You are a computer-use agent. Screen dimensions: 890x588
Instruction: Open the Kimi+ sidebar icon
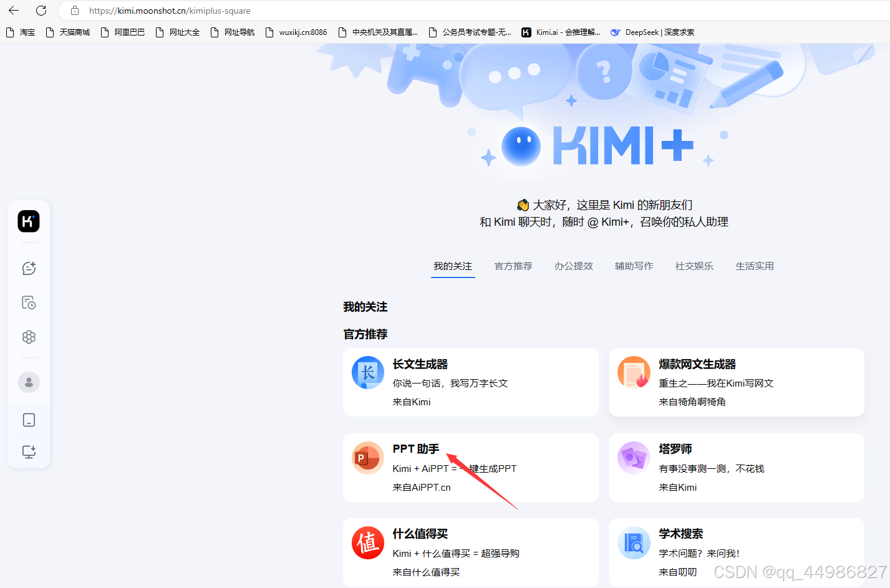click(29, 337)
